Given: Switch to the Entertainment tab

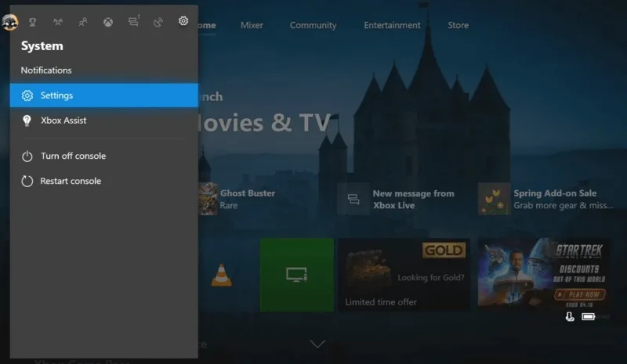Looking at the screenshot, I should [x=392, y=25].
